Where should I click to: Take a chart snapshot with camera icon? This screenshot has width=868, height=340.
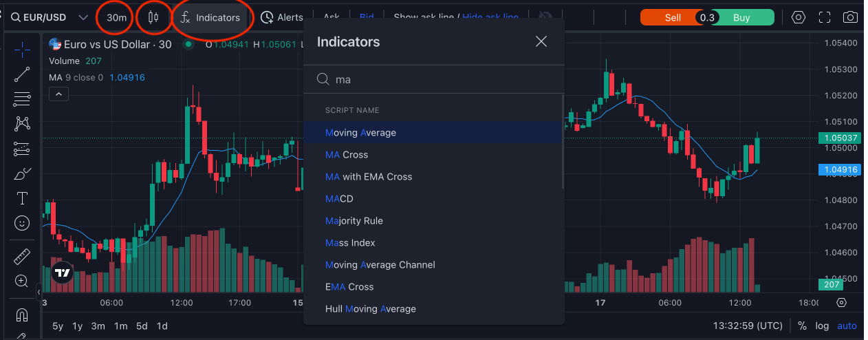(x=851, y=17)
